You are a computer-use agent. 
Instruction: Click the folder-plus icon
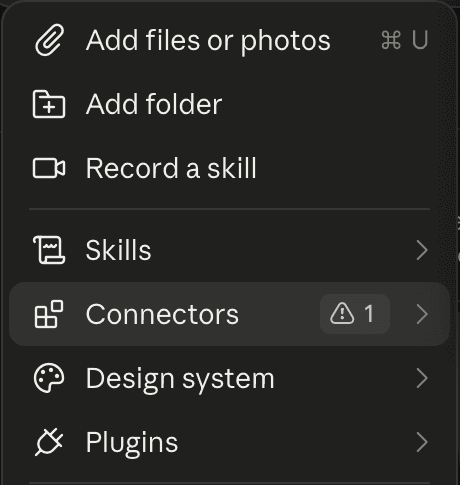coord(49,104)
